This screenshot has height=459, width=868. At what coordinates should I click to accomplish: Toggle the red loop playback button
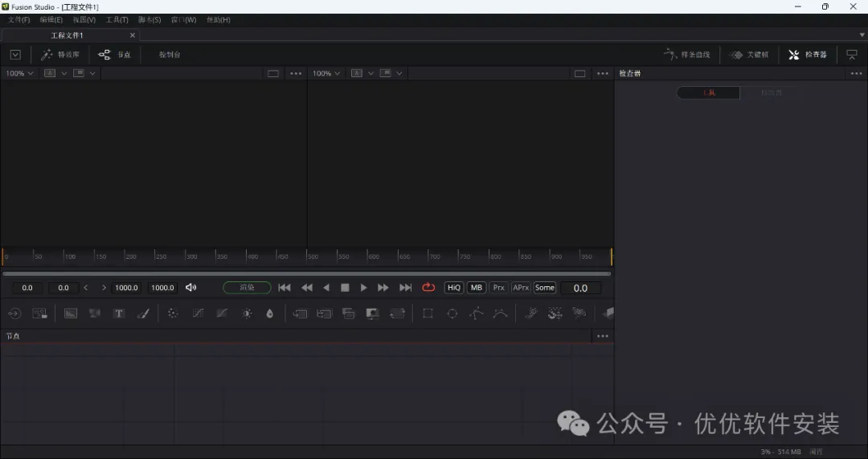tap(428, 287)
